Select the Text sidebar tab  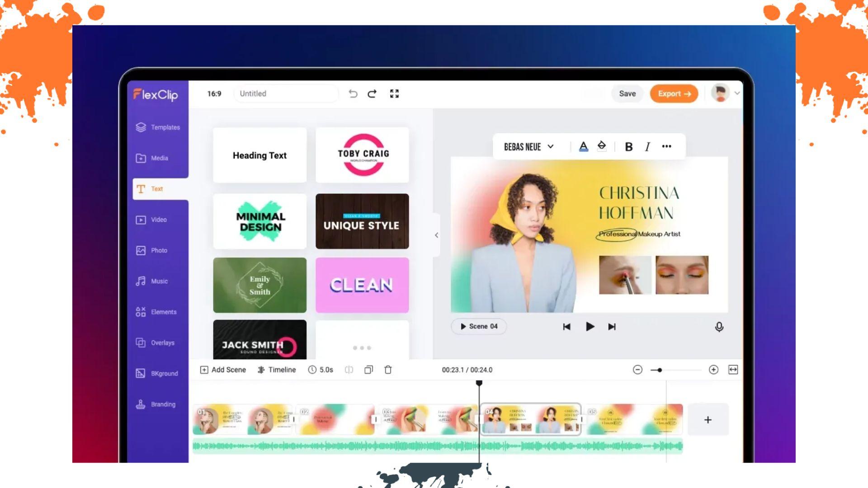(160, 189)
